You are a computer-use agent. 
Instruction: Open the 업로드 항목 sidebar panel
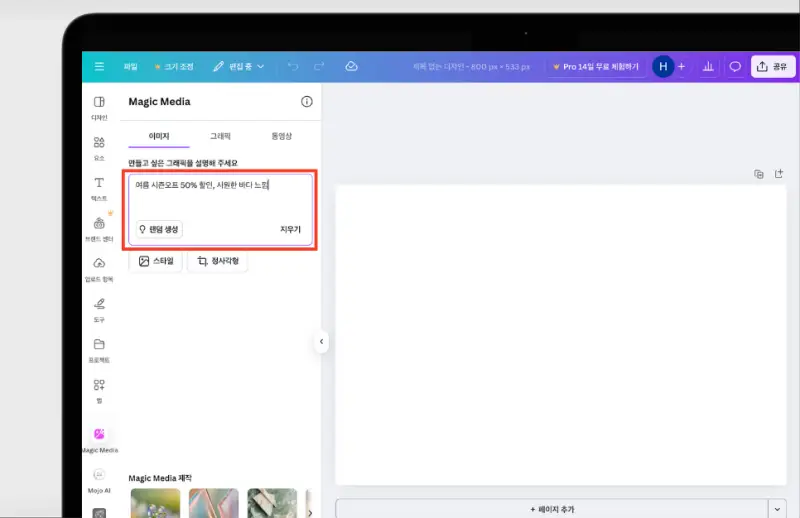99,269
